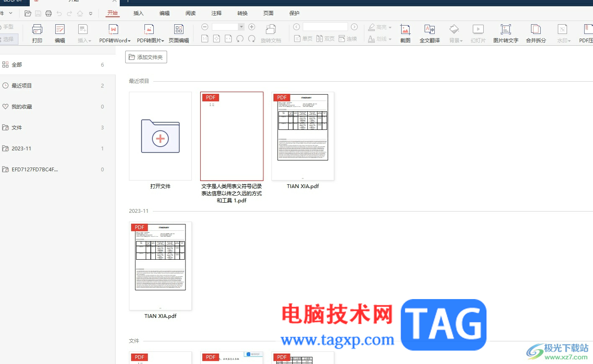Open the 插入 insert dropdown in ribbon
The height and width of the screenshot is (364, 593).
84,34
